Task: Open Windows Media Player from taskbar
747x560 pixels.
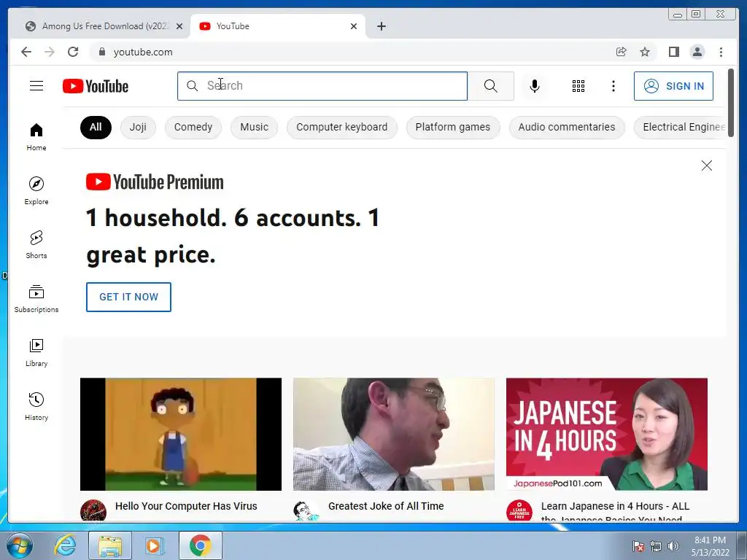Action: pos(153,545)
